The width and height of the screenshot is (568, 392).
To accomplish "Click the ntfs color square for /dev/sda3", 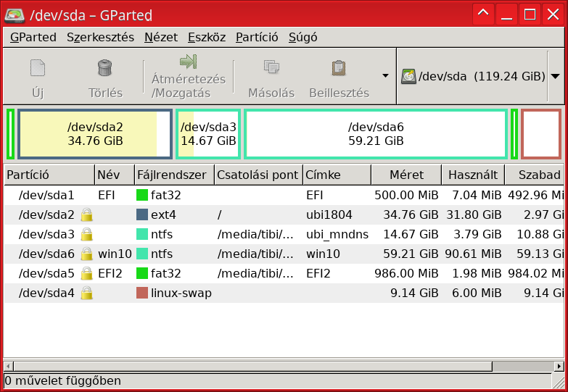I will click(142, 234).
